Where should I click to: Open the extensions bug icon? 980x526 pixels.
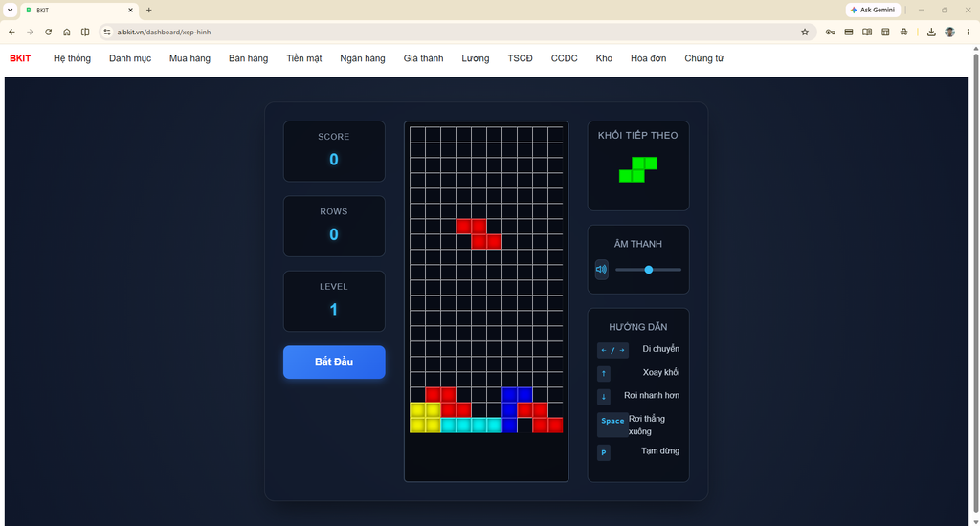903,32
